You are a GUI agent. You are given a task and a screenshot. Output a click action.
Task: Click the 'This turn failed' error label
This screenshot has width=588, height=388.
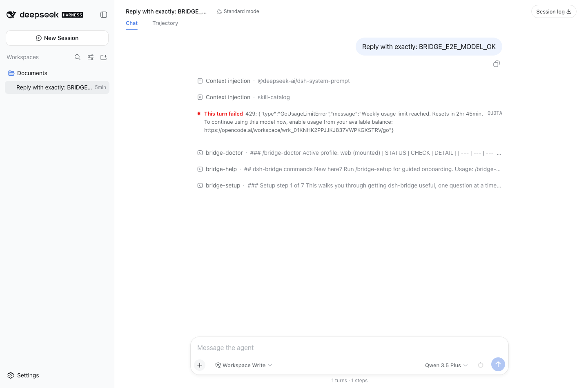(x=223, y=114)
